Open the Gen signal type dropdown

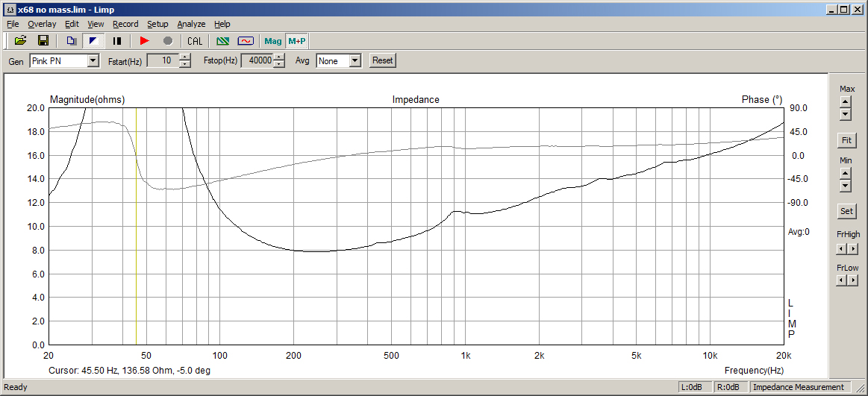click(93, 61)
